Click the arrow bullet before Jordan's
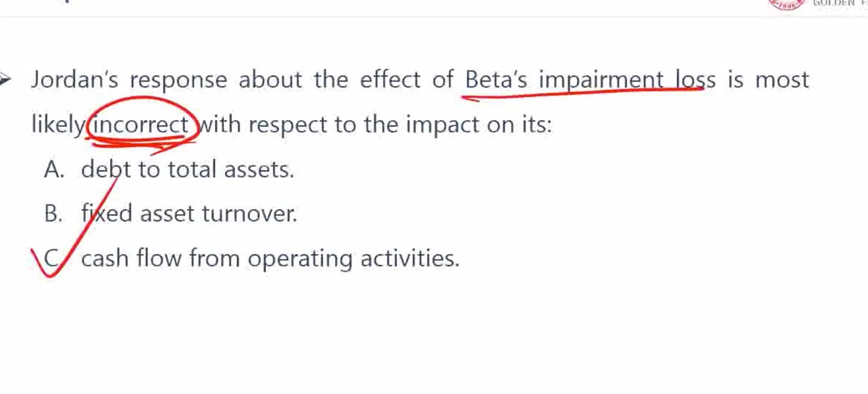 click(5, 79)
